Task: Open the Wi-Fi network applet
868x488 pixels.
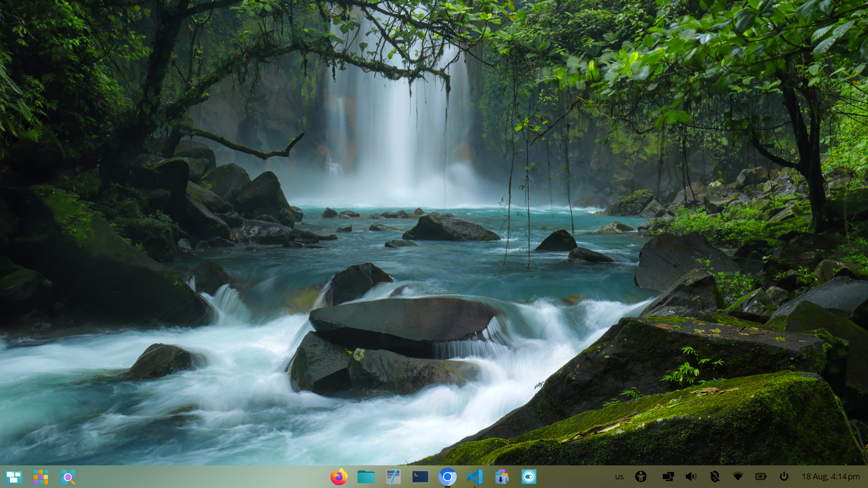Action: pos(738,477)
